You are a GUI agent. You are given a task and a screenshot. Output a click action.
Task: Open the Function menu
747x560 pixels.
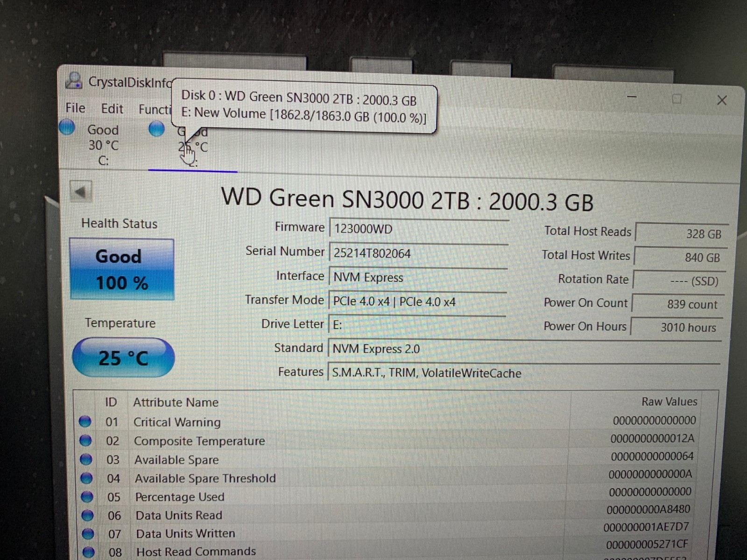coord(155,109)
